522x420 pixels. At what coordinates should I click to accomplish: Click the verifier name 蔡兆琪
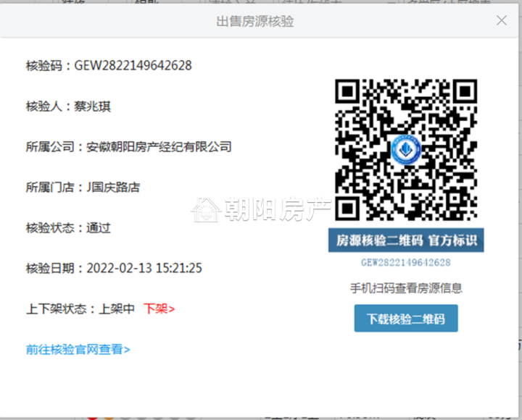(x=92, y=106)
